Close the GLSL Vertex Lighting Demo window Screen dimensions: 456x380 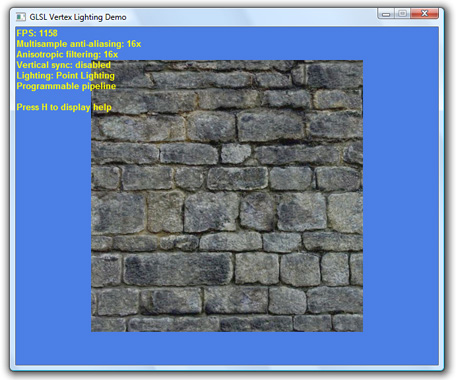point(424,14)
